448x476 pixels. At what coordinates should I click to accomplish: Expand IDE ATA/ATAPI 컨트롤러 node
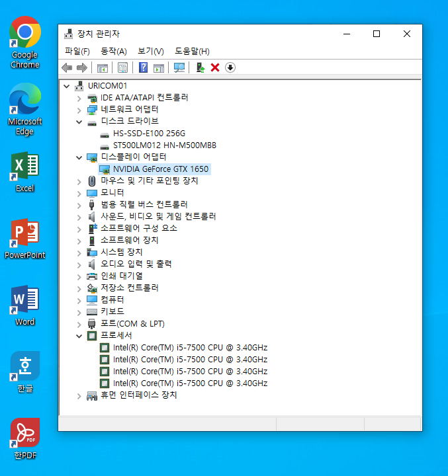[x=79, y=99]
